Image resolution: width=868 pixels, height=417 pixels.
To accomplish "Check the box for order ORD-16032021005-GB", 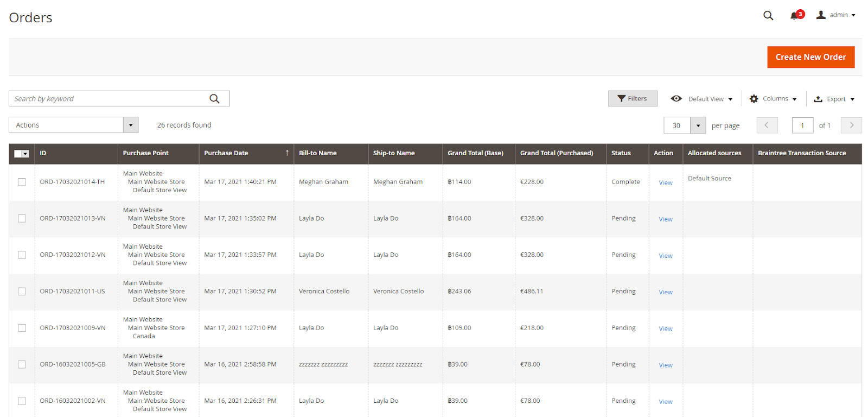I will 22,364.
